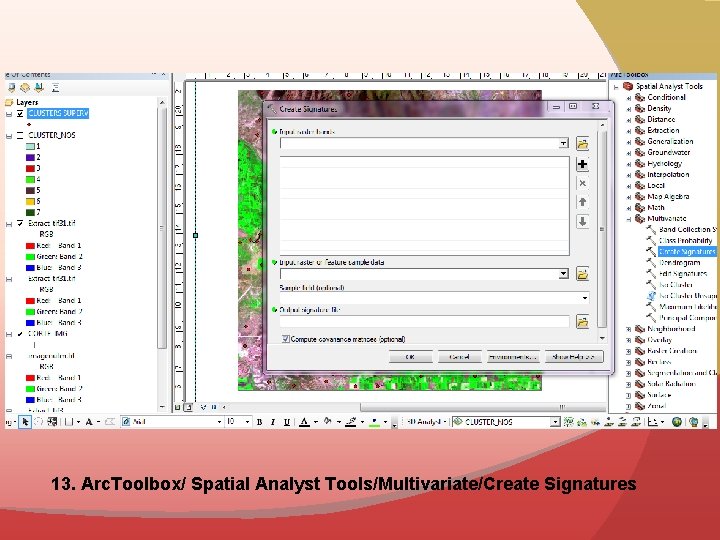Viewport: 720px width, 540px height.
Task: Click the class 6 yellow swatch
Action: [30, 201]
